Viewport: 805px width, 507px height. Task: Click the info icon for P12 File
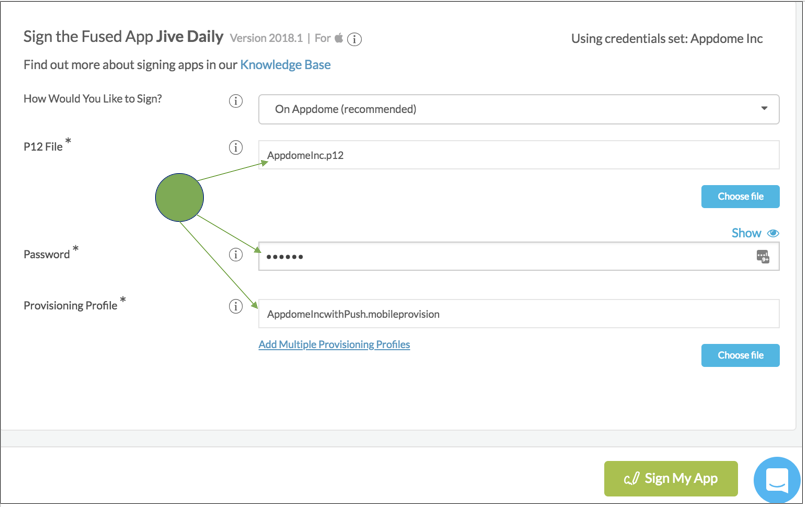click(x=236, y=148)
